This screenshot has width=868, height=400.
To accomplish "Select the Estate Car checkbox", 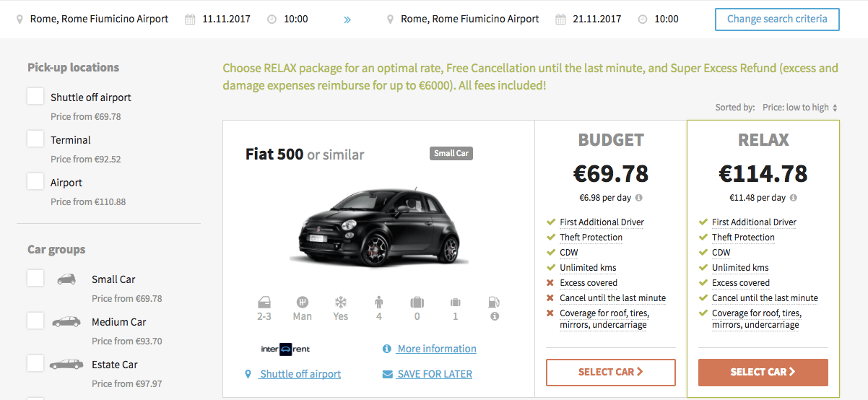I will pos(35,364).
